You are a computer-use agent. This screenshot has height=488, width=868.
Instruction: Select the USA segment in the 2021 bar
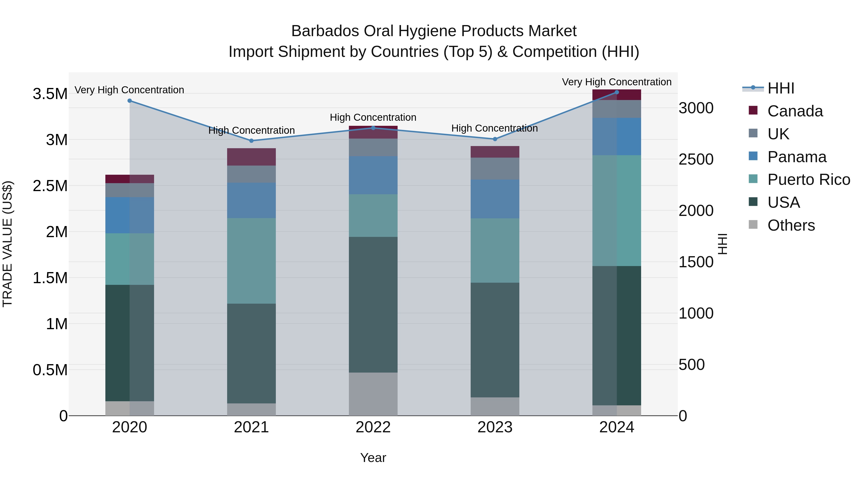click(x=251, y=354)
